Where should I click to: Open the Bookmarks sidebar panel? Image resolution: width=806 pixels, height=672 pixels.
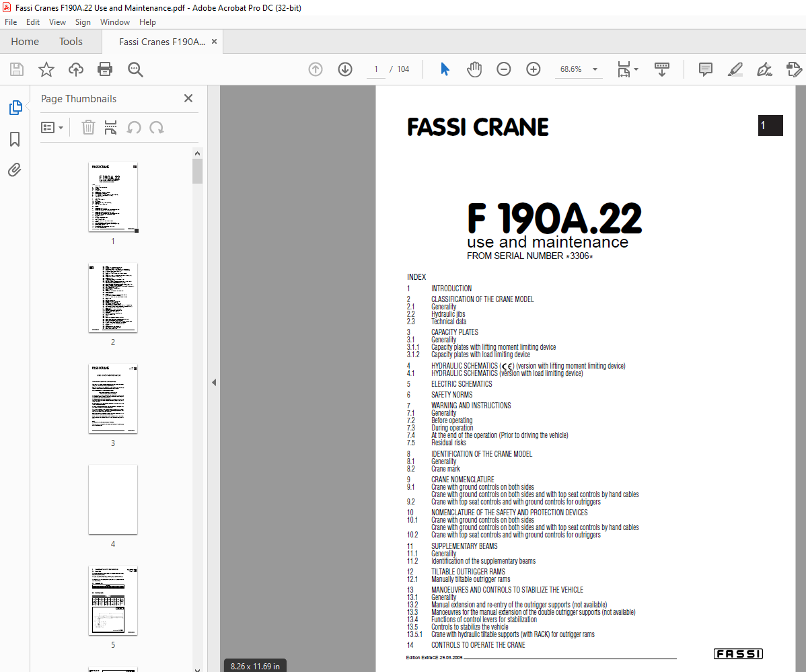pyautogui.click(x=15, y=139)
